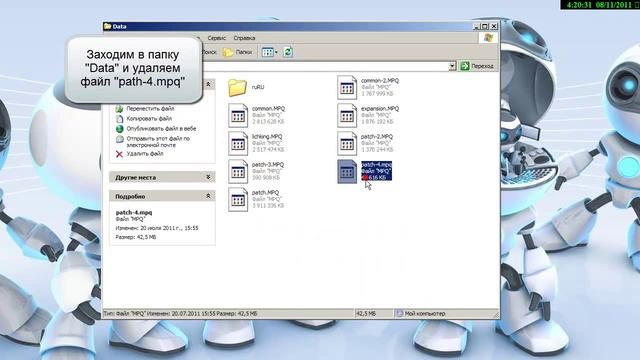Viewport: 640px width, 360px height.
Task: Click the Data window title bar folder icon
Action: (108, 26)
